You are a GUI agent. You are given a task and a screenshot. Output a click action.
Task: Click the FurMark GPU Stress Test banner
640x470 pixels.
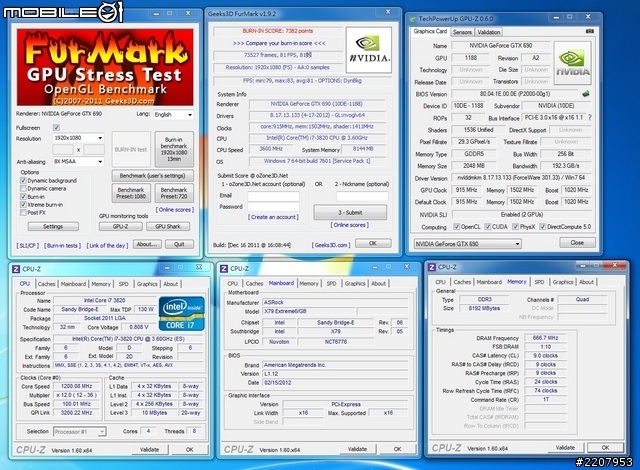(x=105, y=67)
